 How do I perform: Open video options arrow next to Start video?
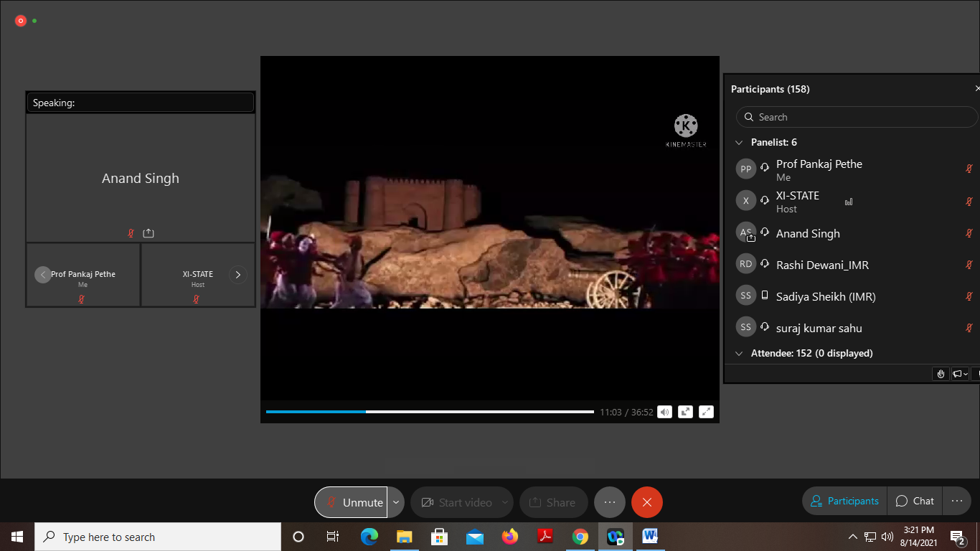(x=505, y=502)
